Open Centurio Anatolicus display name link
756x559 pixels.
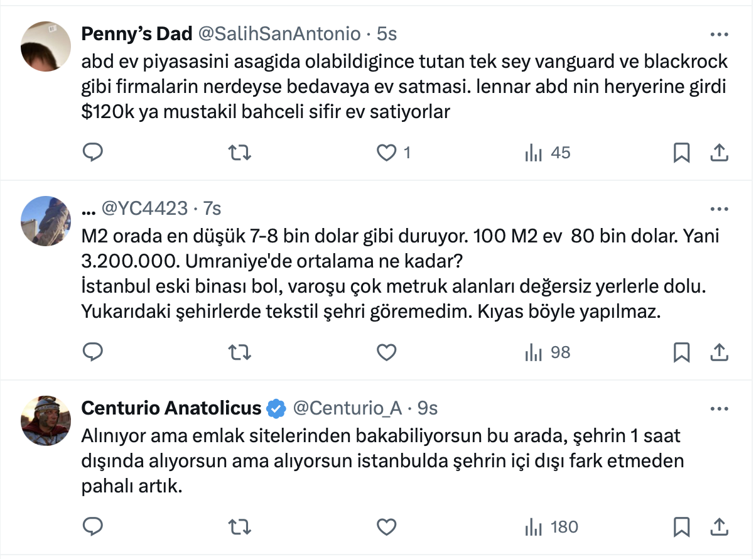pos(171,409)
